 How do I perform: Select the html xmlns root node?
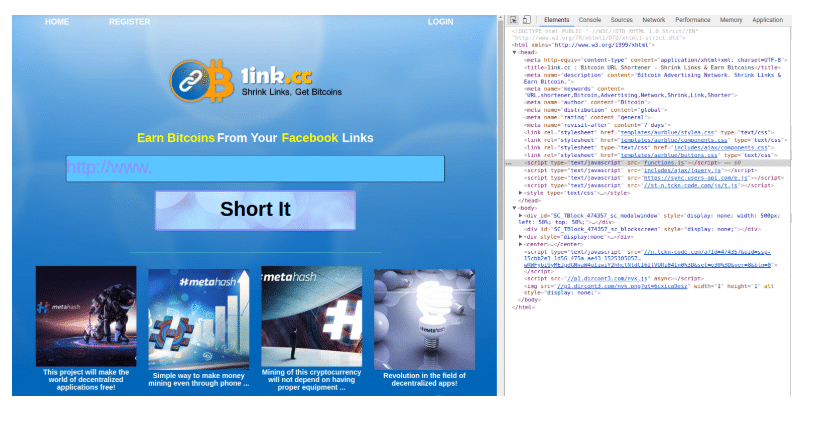tap(584, 45)
